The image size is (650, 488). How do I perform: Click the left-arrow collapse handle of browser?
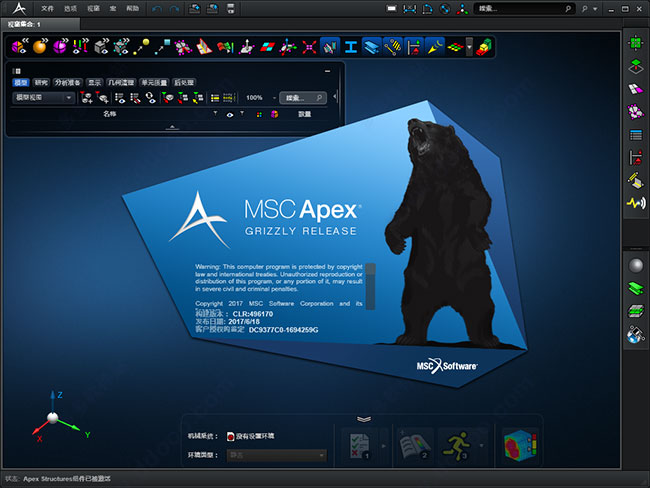pyautogui.click(x=335, y=97)
